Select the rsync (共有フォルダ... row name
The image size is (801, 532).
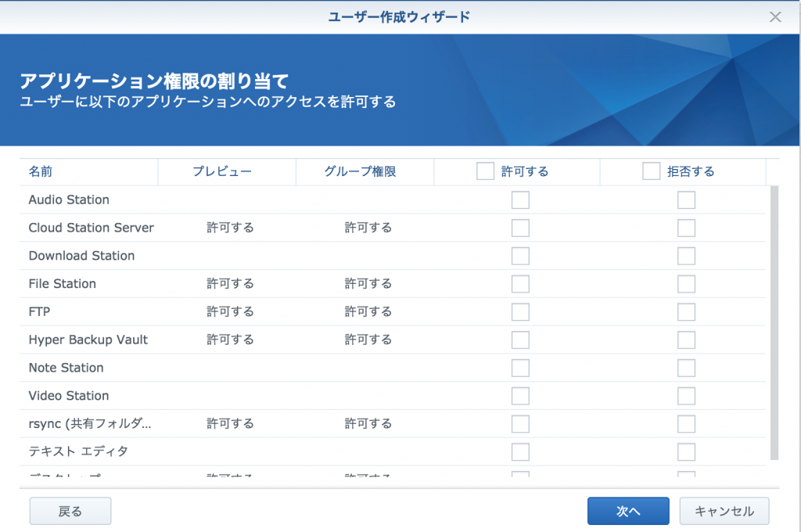pos(90,424)
